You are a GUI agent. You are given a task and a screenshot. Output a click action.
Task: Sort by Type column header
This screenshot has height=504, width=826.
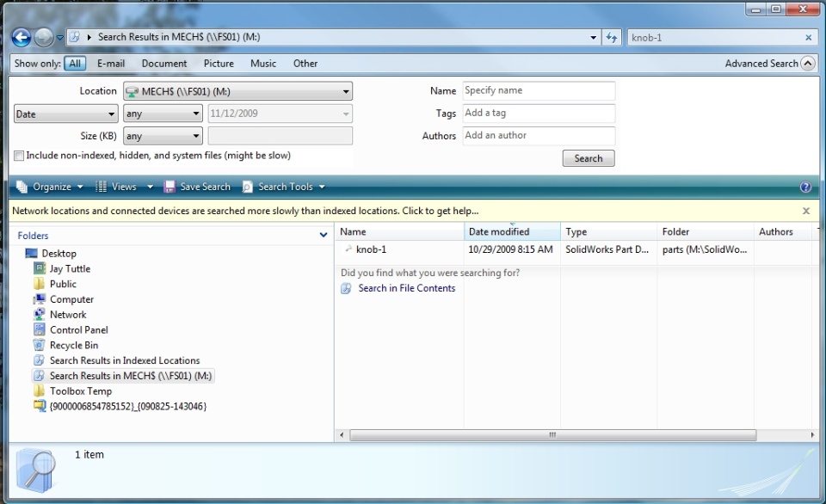point(608,231)
